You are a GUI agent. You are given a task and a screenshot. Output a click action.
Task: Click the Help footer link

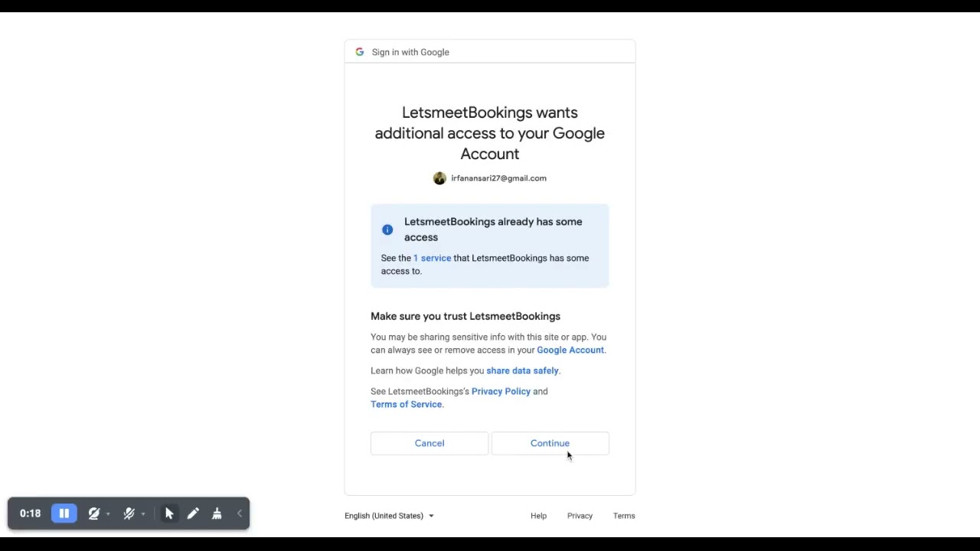(538, 516)
